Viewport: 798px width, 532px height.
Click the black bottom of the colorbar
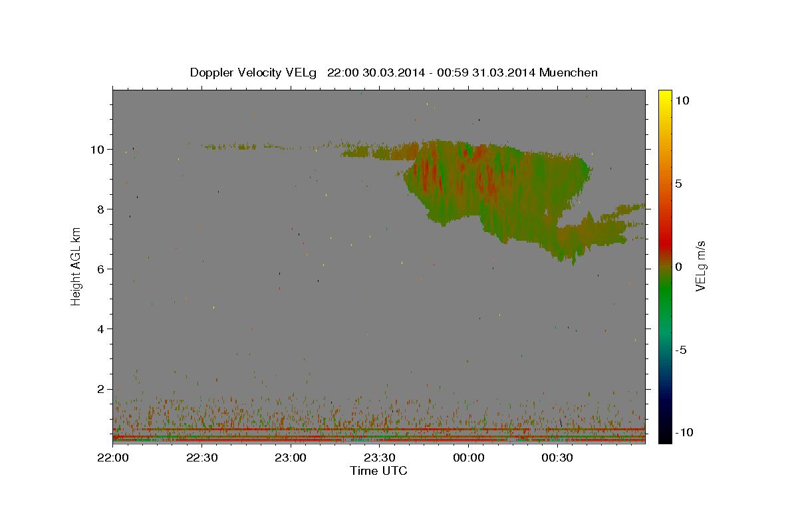click(x=664, y=436)
